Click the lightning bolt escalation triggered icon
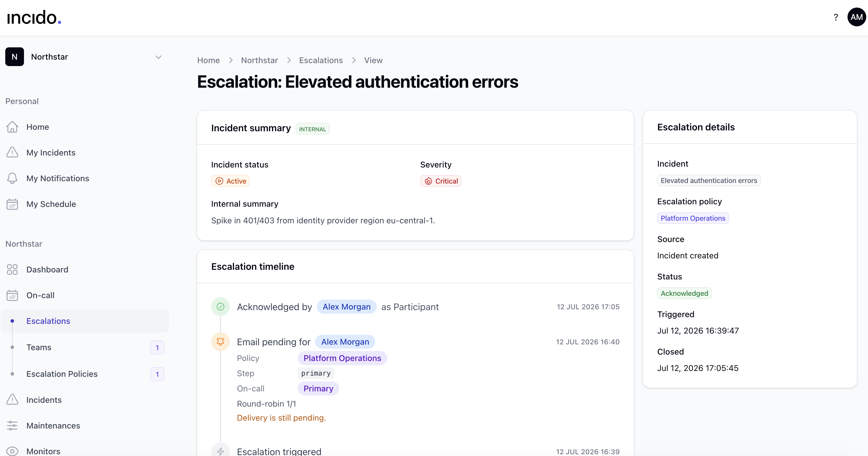The height and width of the screenshot is (456, 868). 221,451
